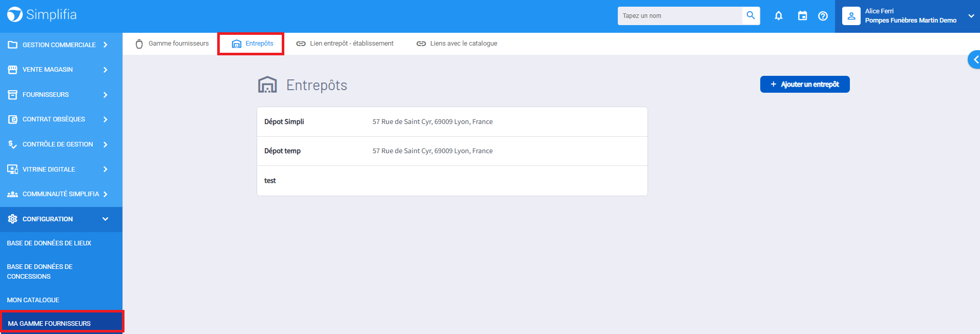This screenshot has width=980, height=334.
Task: Go to Liens avec le catalogue tab
Action: [x=457, y=44]
